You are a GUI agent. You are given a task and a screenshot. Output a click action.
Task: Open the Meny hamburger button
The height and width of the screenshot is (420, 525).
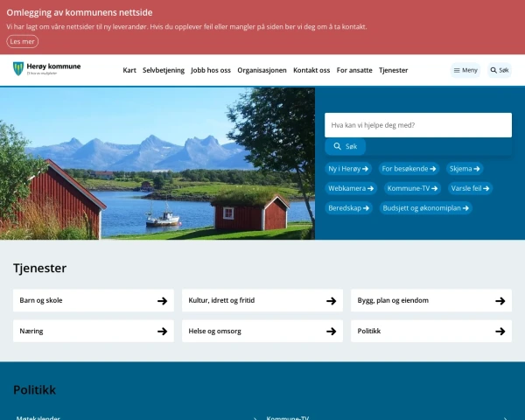pyautogui.click(x=465, y=70)
